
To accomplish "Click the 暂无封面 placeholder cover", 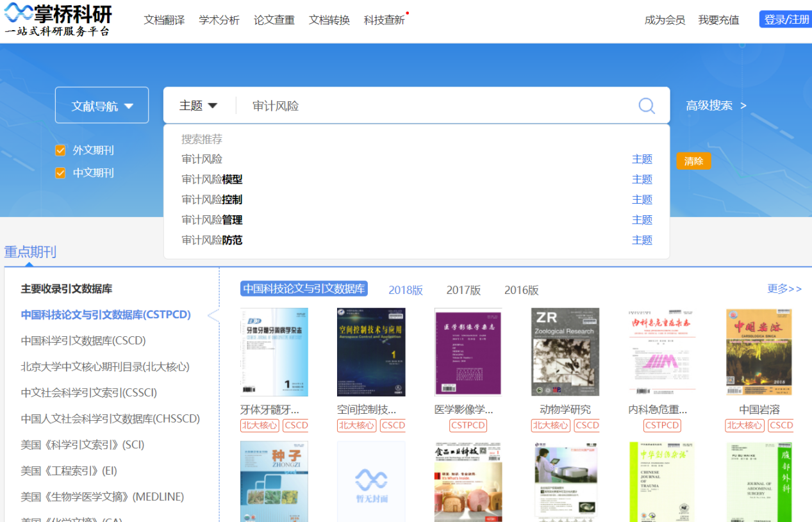I will (x=371, y=482).
